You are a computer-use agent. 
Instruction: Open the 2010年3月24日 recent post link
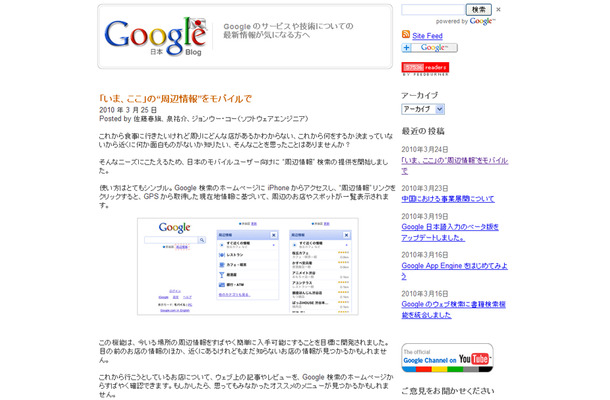(x=455, y=165)
